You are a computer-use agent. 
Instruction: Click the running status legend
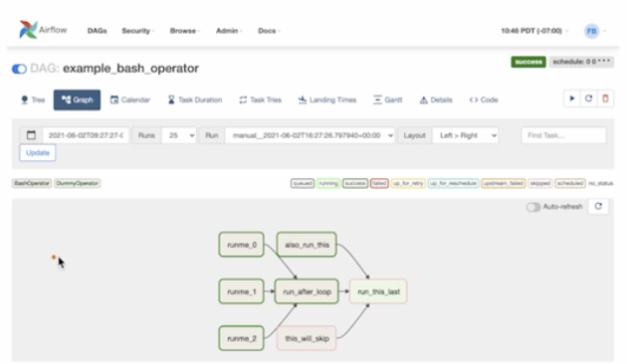click(328, 183)
